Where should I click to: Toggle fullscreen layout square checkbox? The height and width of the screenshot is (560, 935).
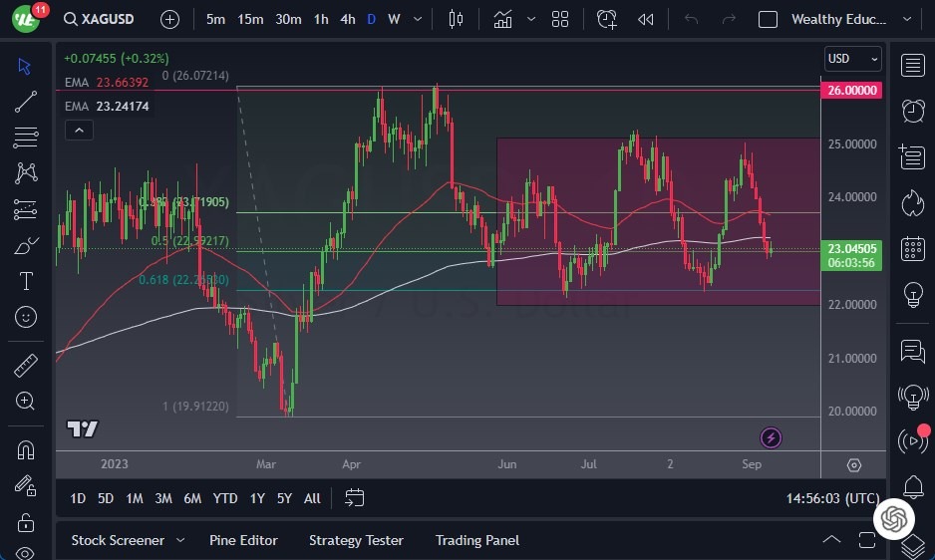click(768, 19)
